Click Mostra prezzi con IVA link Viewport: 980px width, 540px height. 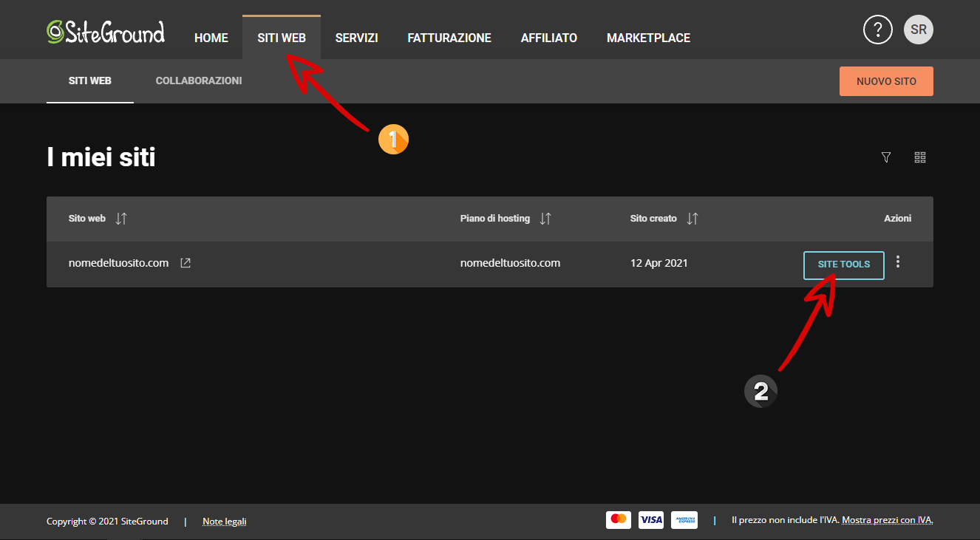tap(888, 520)
